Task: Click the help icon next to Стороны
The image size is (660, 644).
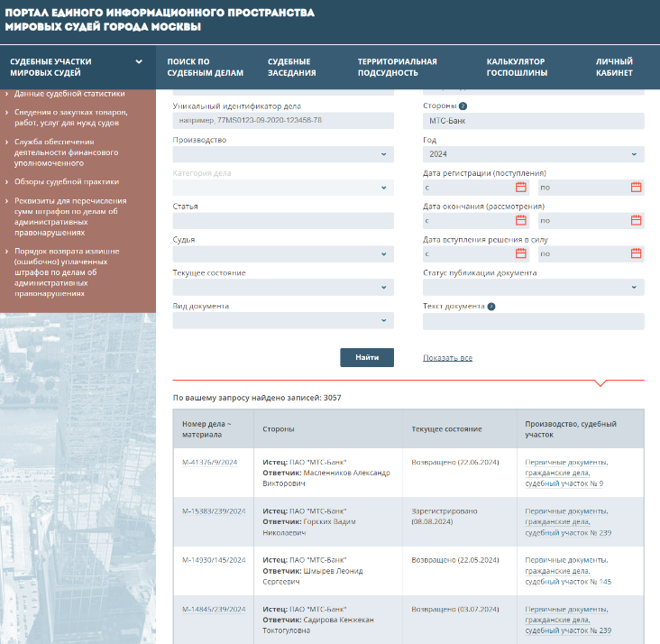Action: 463,106
